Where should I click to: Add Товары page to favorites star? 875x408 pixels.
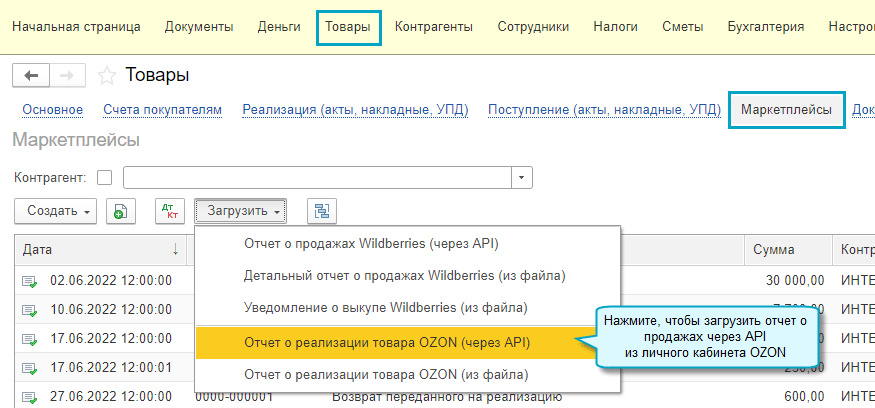[107, 75]
